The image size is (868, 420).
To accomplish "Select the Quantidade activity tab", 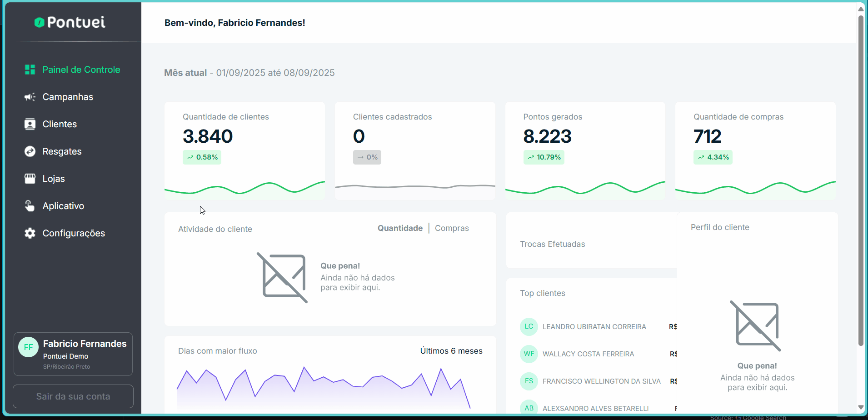I will (400, 228).
